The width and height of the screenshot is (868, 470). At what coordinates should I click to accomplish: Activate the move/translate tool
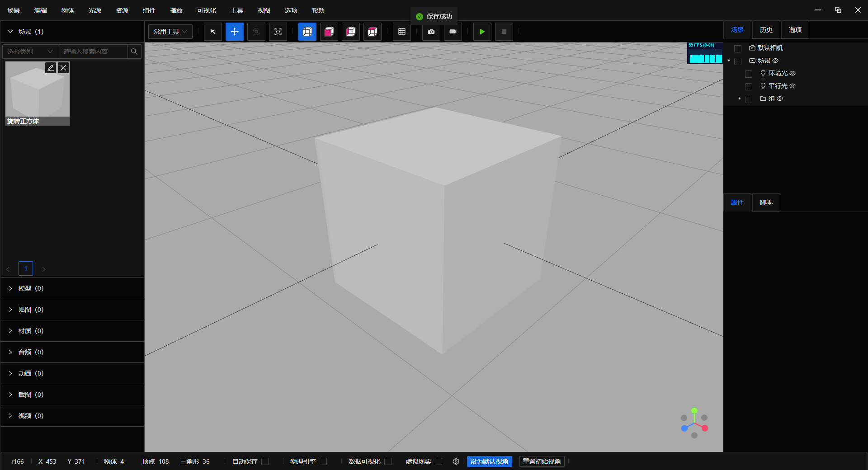235,32
